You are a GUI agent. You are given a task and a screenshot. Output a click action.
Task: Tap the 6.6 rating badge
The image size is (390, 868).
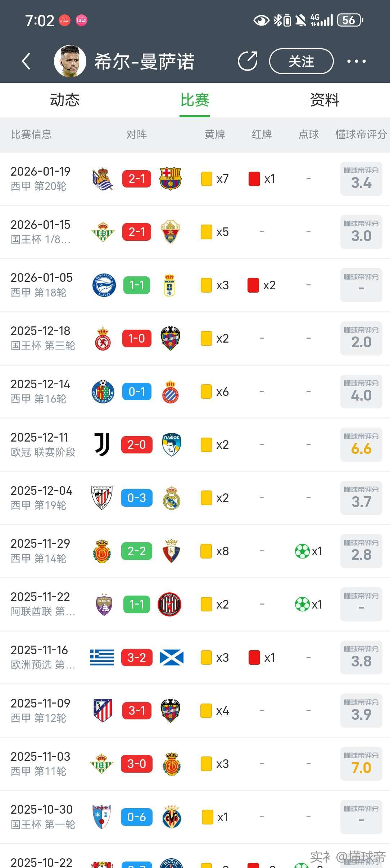click(361, 444)
